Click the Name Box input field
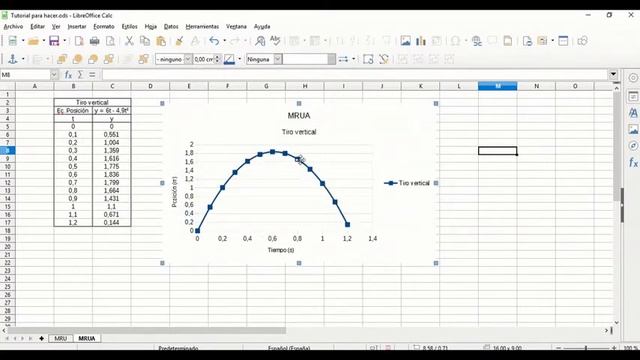This screenshot has height=360, width=640. 25,75
